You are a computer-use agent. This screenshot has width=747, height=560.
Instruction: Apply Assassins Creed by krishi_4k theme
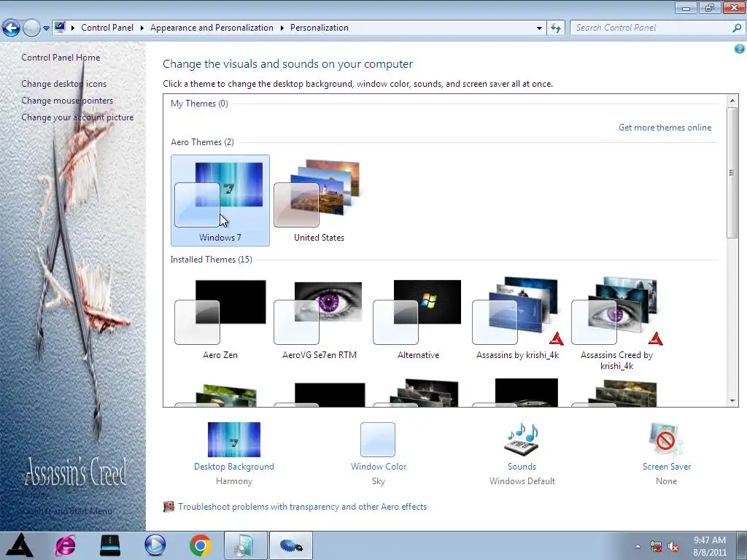(x=616, y=324)
